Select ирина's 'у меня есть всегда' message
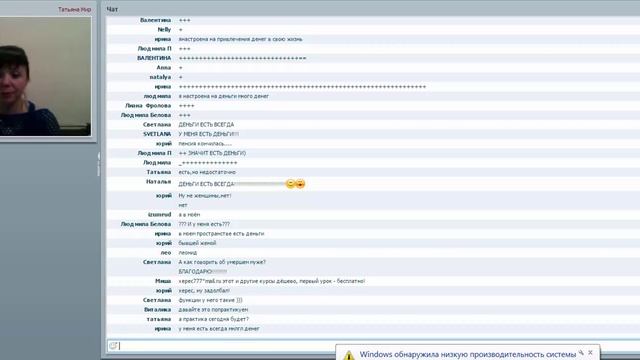This screenshot has height=360, width=640. (219, 329)
